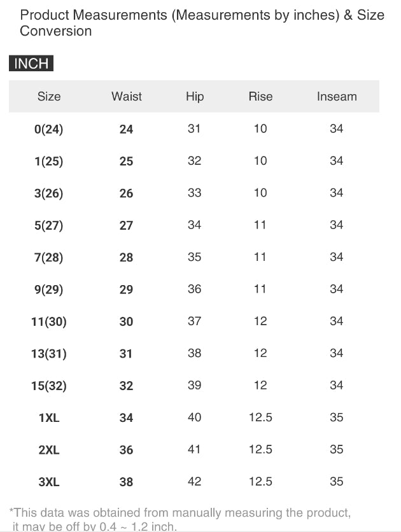Click the 3(26) size row label
Image resolution: width=401 pixels, height=532 pixels.
coord(49,193)
